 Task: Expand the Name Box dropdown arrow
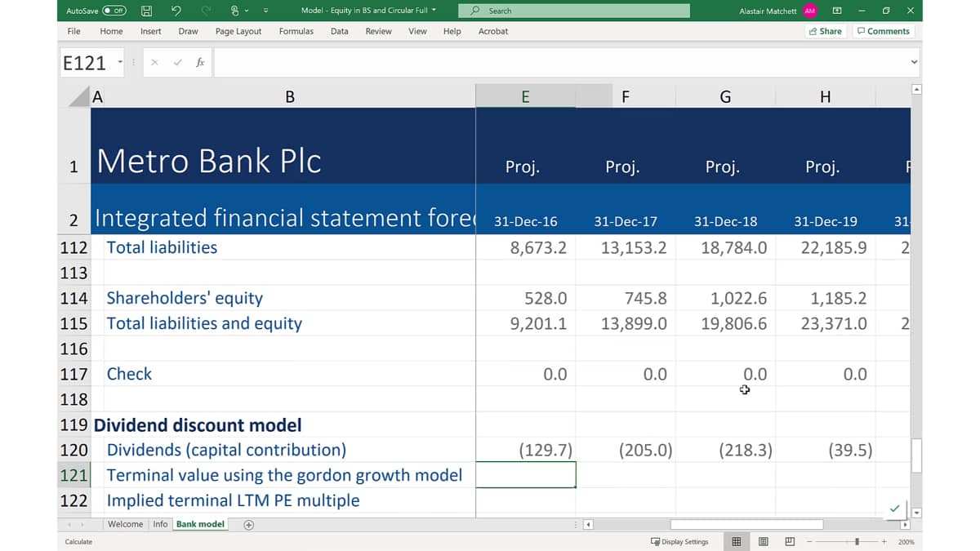(120, 62)
